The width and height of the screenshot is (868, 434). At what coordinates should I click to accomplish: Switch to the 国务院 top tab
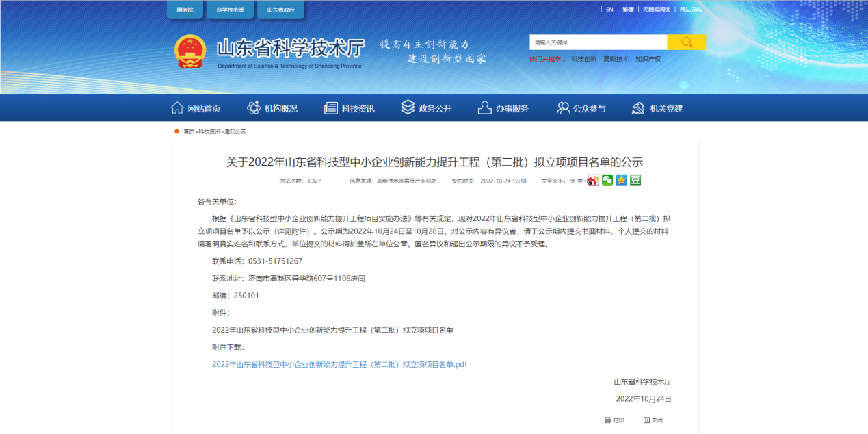click(185, 10)
